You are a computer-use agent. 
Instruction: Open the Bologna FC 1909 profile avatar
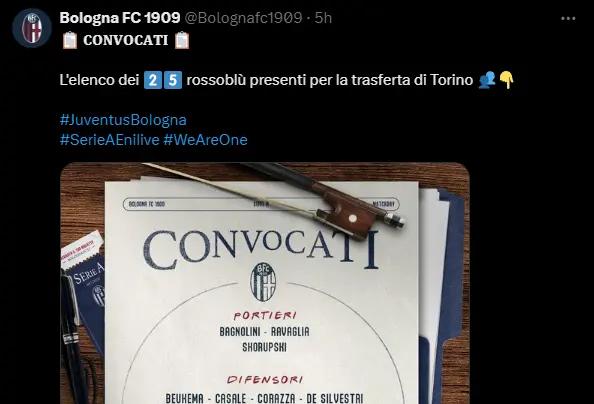[x=32, y=28]
